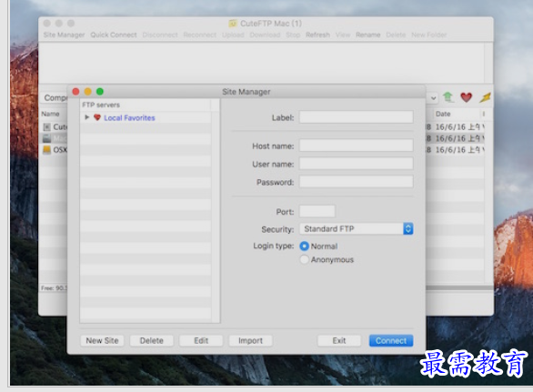Click Disconnect in CuteFTP toolbar

tap(160, 35)
